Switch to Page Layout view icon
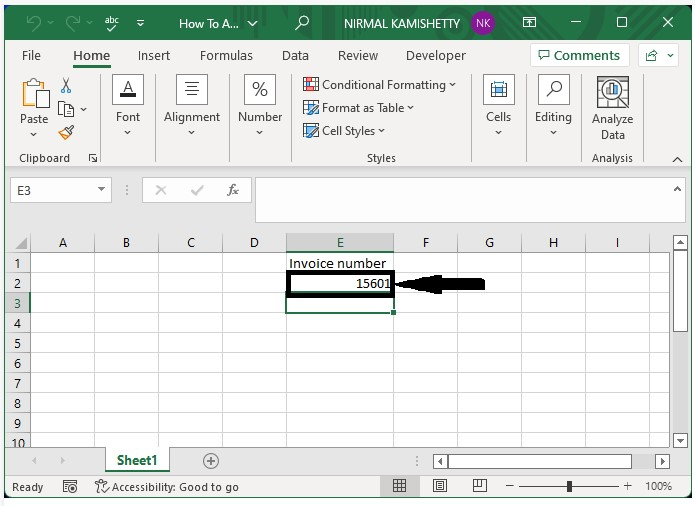695x506 pixels. [440, 486]
